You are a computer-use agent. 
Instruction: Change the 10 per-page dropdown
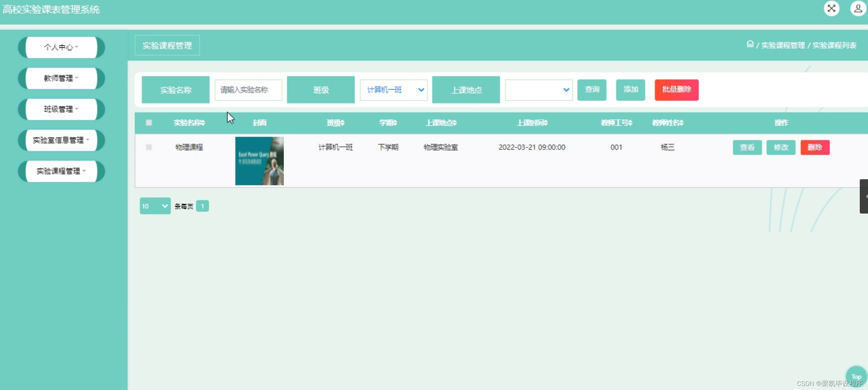tap(155, 206)
